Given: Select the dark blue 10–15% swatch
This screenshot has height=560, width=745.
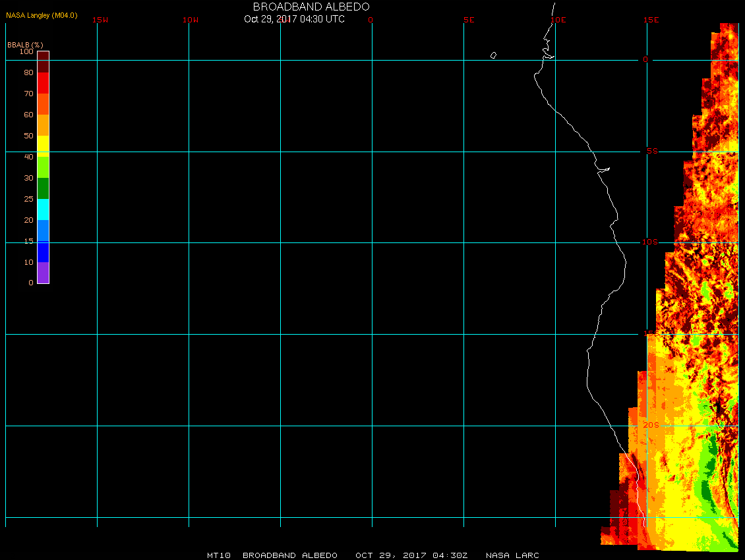Looking at the screenshot, I should 43,252.
